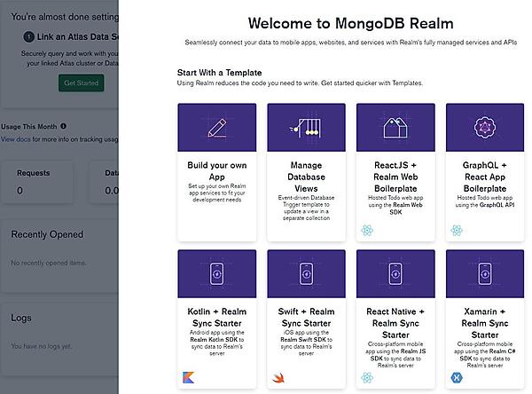Open the View docs link
Screen dimensions: 532x394
pos(16,139)
